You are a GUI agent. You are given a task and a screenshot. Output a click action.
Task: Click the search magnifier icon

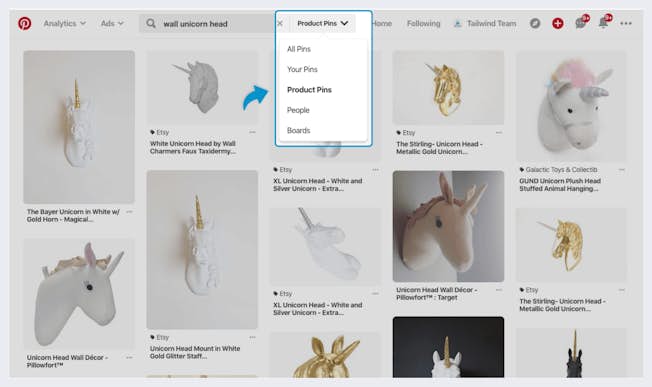pos(151,23)
